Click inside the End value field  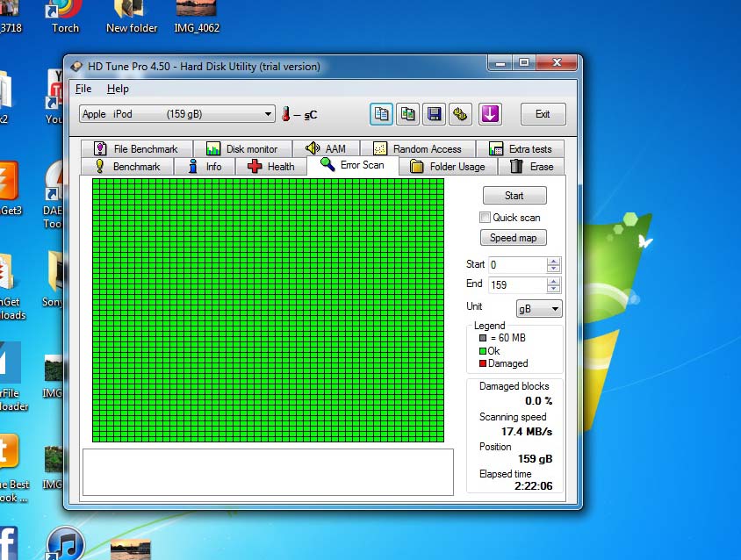point(516,284)
